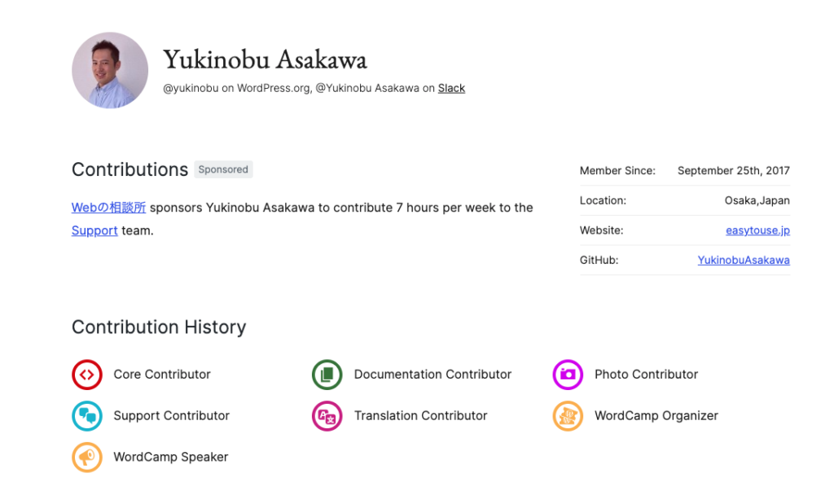Click the WordCamp Speaker megaphone icon

pyautogui.click(x=87, y=458)
